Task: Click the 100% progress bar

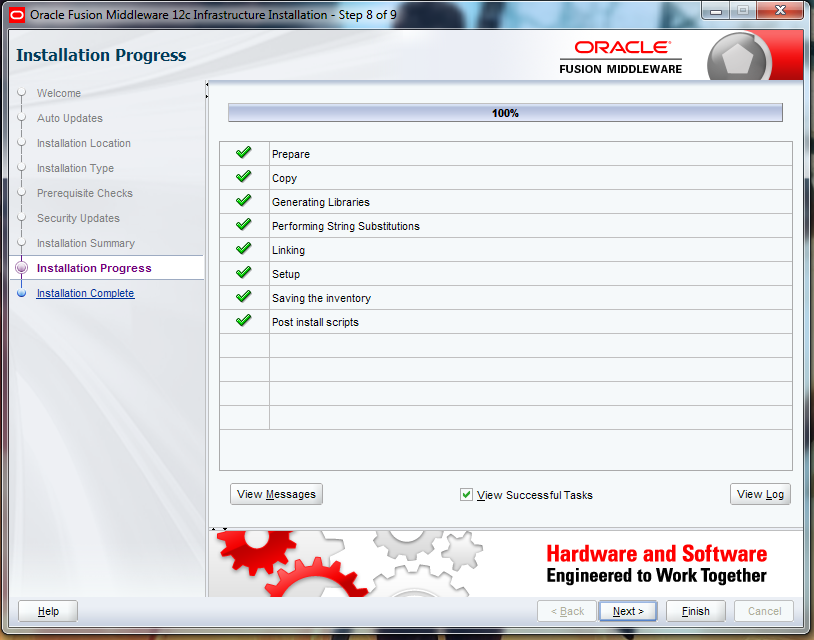Action: pyautogui.click(x=505, y=113)
